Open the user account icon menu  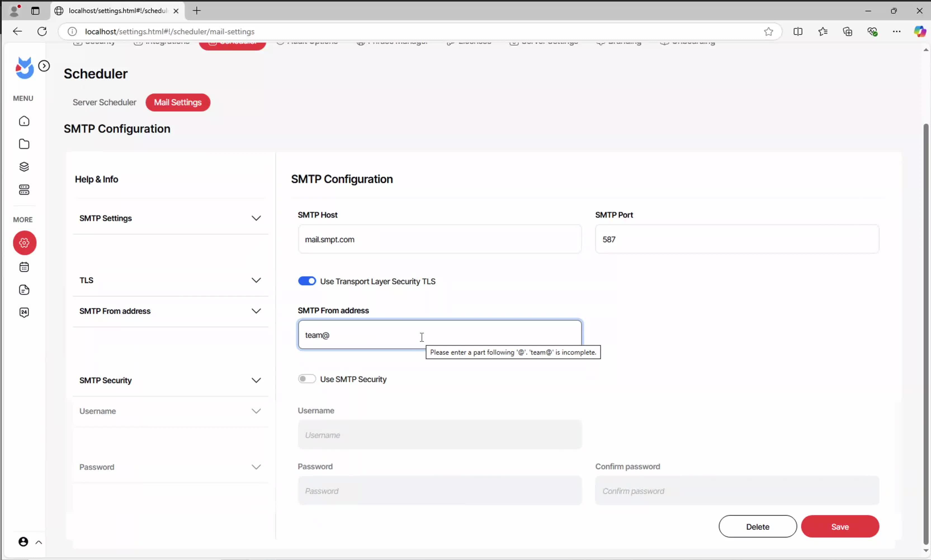pyautogui.click(x=23, y=542)
